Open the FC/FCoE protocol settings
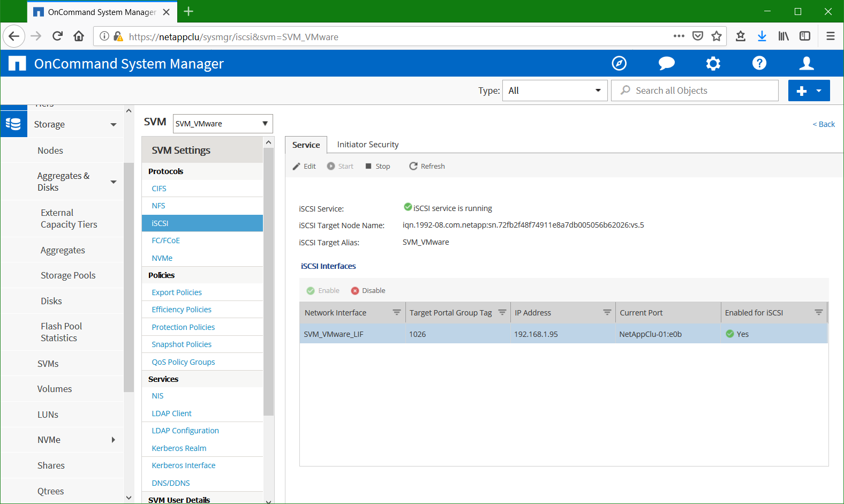 point(166,240)
